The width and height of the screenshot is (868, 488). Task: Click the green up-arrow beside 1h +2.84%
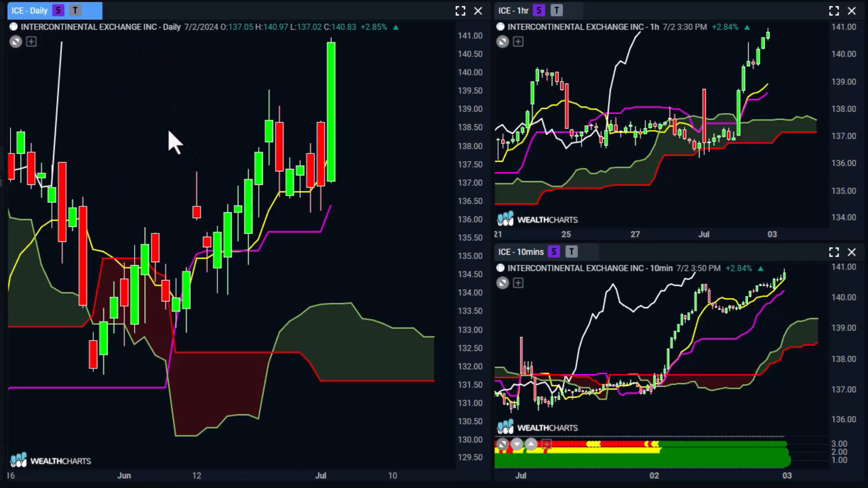[x=747, y=27]
